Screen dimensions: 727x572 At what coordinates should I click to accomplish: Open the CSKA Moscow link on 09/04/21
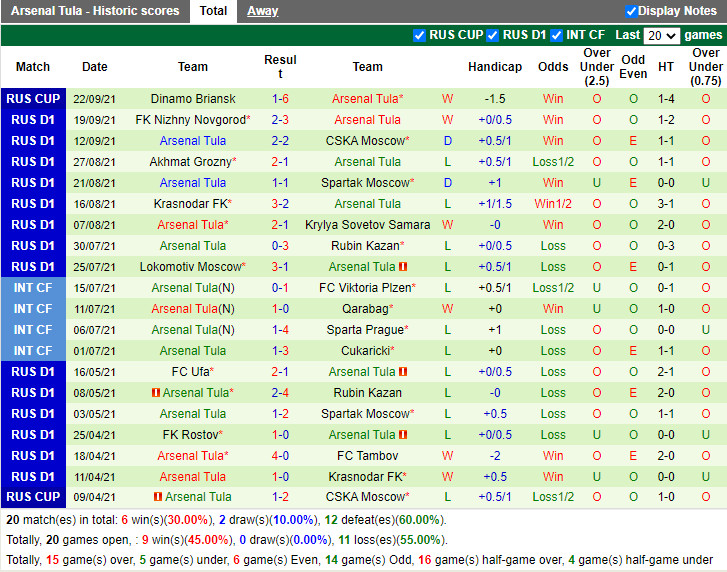[x=367, y=496]
